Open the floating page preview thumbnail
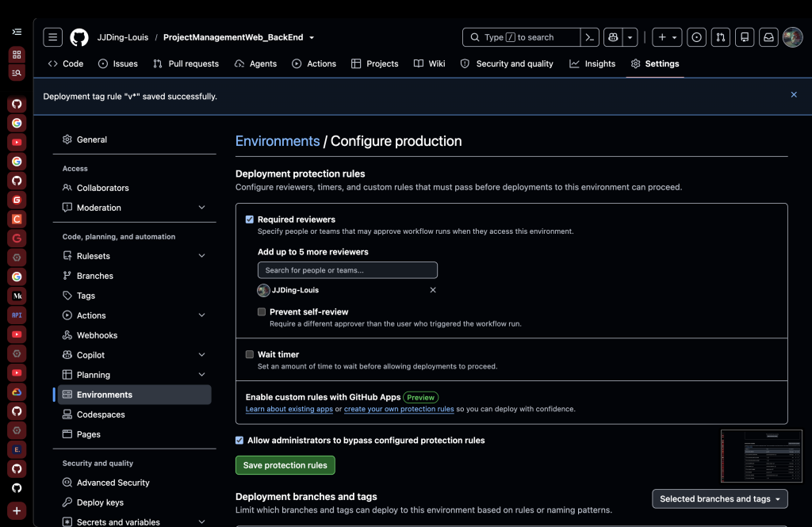Screen dimensions: 812x527 (x=761, y=456)
